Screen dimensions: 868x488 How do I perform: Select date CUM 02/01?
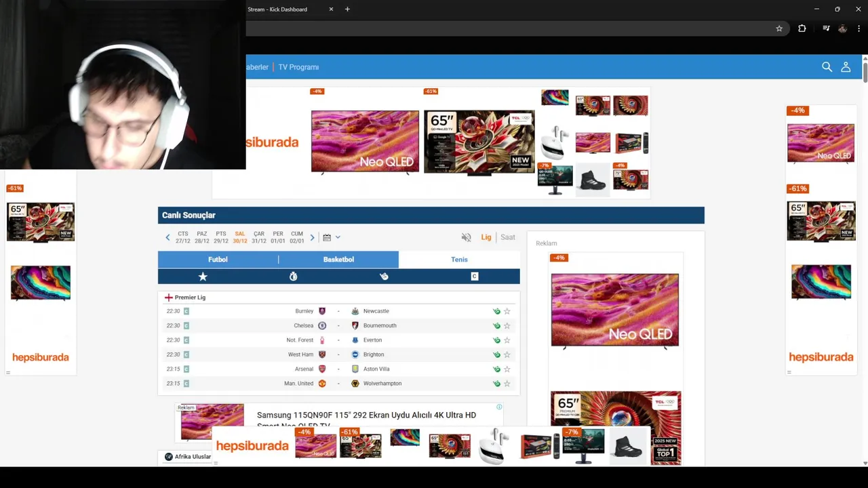(x=297, y=237)
